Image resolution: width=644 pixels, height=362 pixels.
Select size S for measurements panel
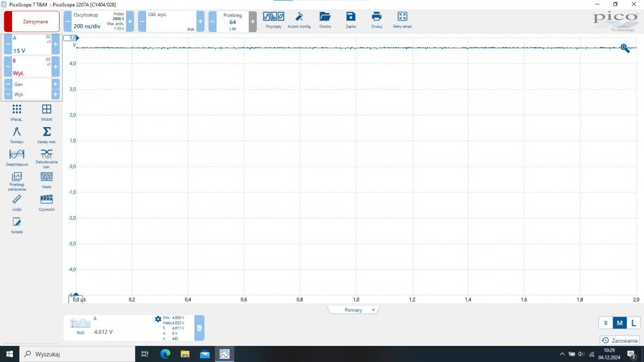(x=606, y=323)
